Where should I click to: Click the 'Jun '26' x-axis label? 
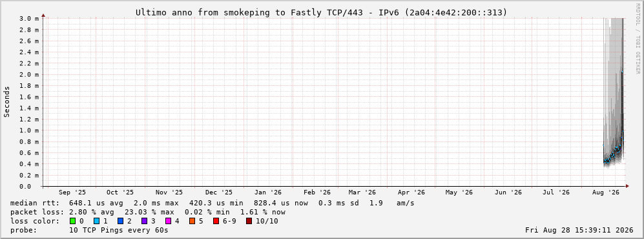508,192
